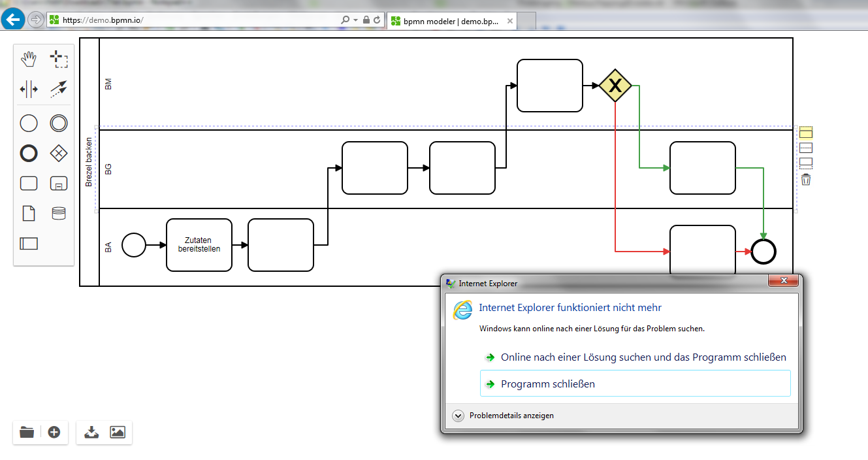Activate the hand tool in palette
This screenshot has height=460, width=868.
tap(29, 59)
